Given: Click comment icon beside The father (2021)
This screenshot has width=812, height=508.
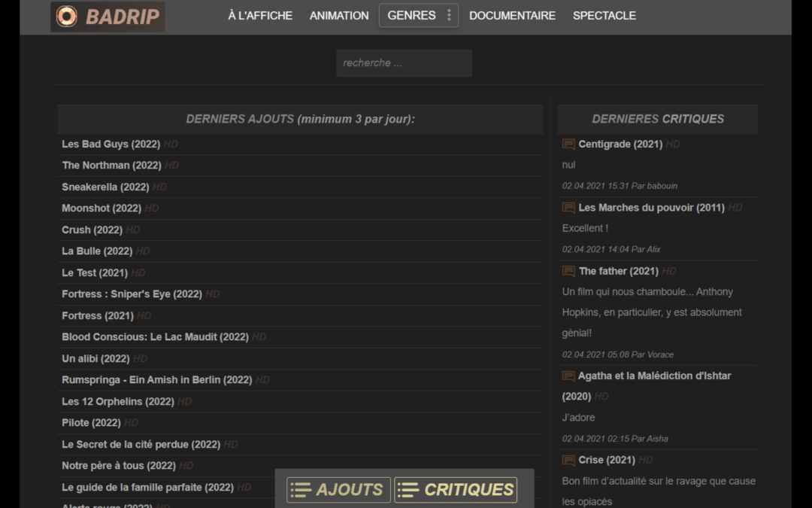Looking at the screenshot, I should 568,271.
